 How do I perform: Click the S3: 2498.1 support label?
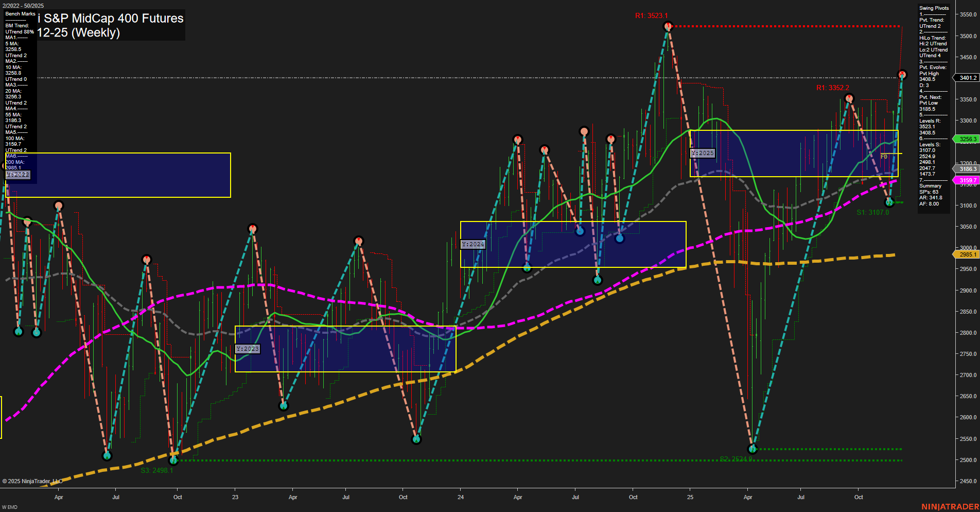(156, 469)
